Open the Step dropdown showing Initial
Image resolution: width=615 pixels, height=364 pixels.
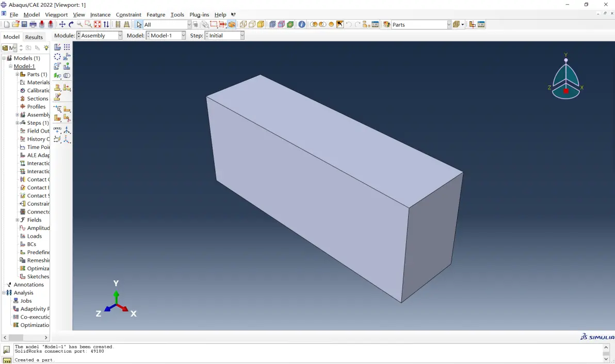click(224, 35)
